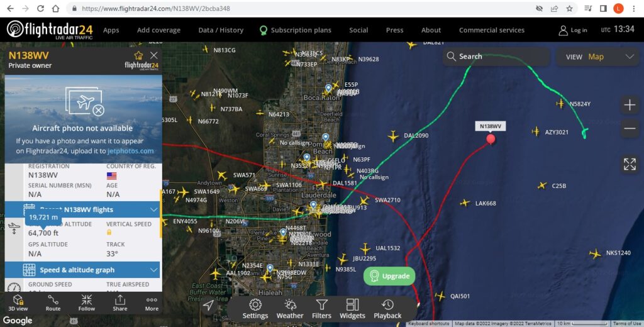
Task: Open the Add coverage page
Action: pyautogui.click(x=158, y=30)
